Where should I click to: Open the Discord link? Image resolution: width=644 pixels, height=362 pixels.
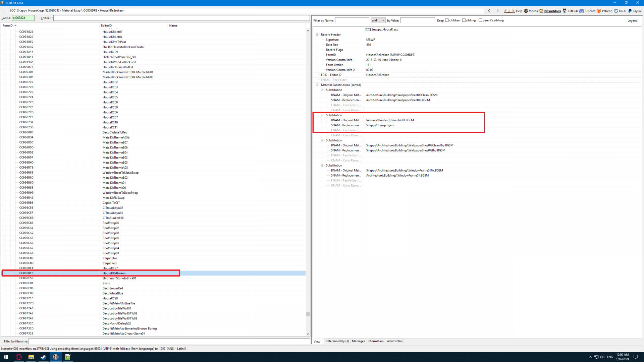click(x=587, y=11)
